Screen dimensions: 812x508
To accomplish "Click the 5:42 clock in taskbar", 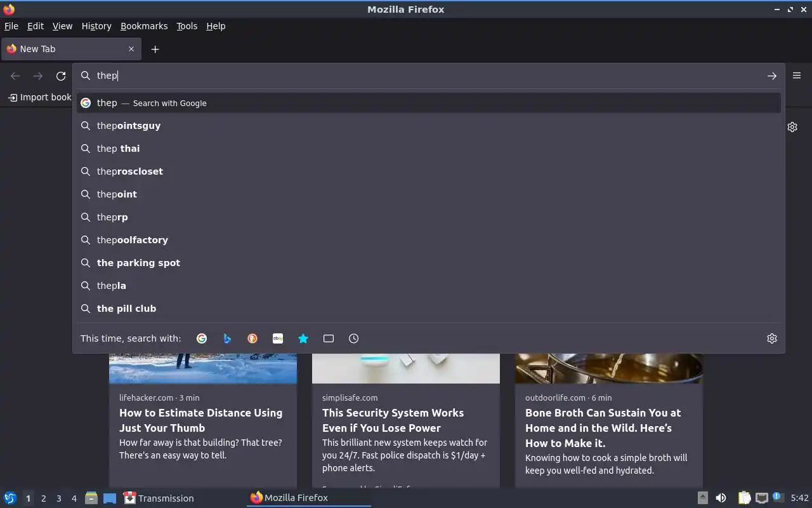I will [799, 498].
